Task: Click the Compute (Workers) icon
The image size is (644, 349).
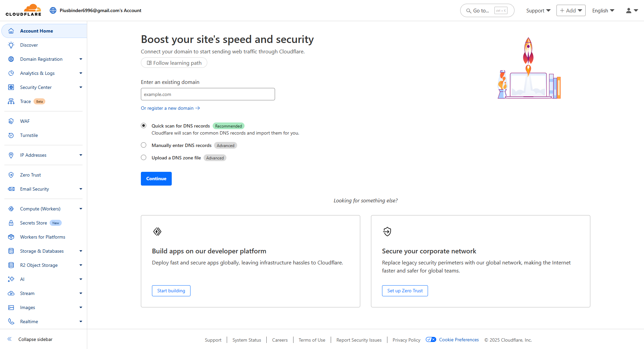Action: point(11,209)
